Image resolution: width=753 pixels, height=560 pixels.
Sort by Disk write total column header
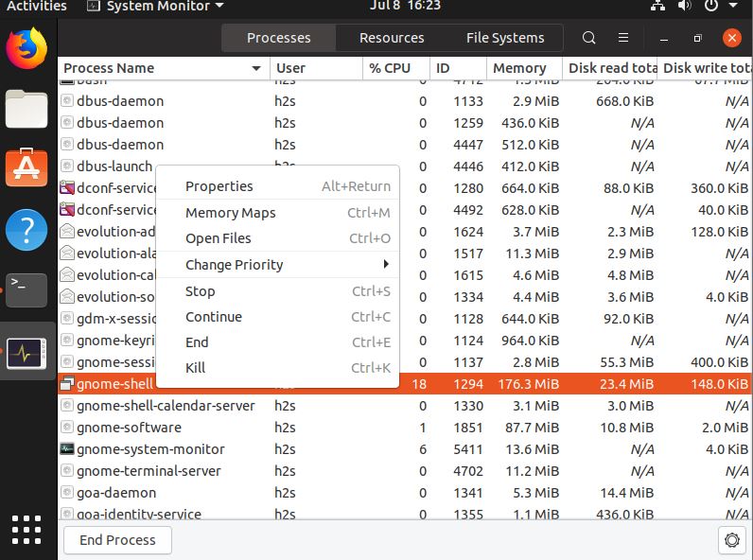(705, 68)
